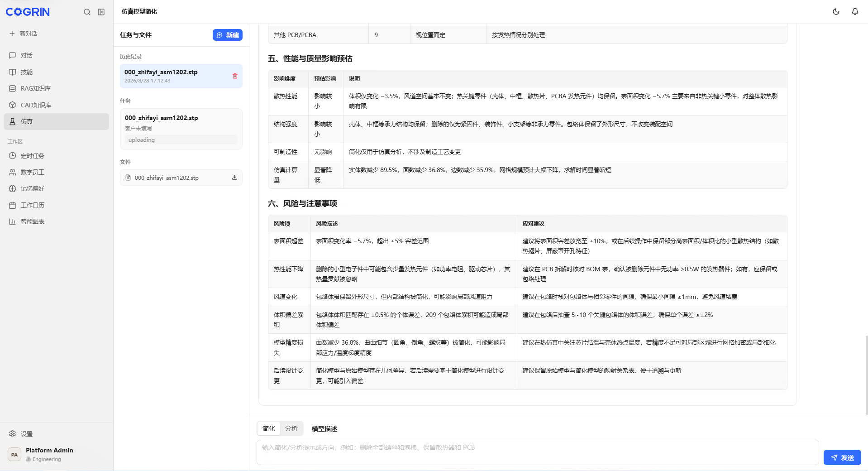The width and height of the screenshot is (868, 471).
Task: Click the 热性能下降 risk cell
Action: [x=289, y=274]
